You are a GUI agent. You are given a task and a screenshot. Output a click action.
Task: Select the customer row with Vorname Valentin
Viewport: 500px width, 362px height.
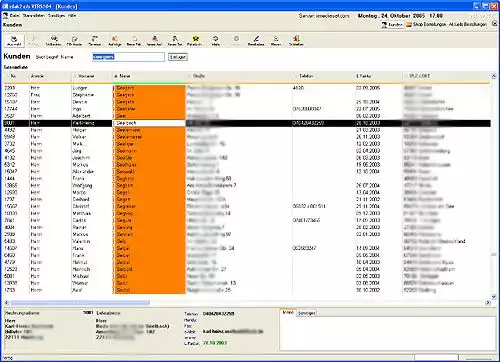click(247, 241)
